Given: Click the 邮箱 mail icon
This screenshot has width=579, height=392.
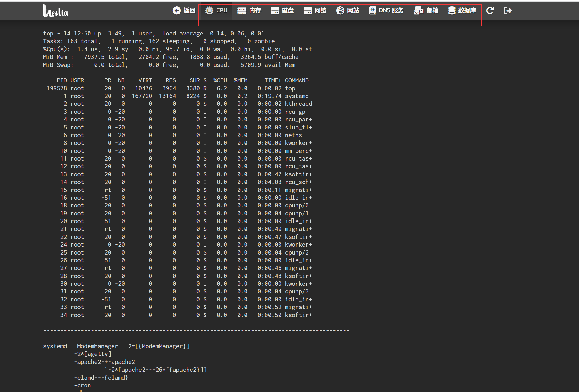Looking at the screenshot, I should (x=418, y=11).
